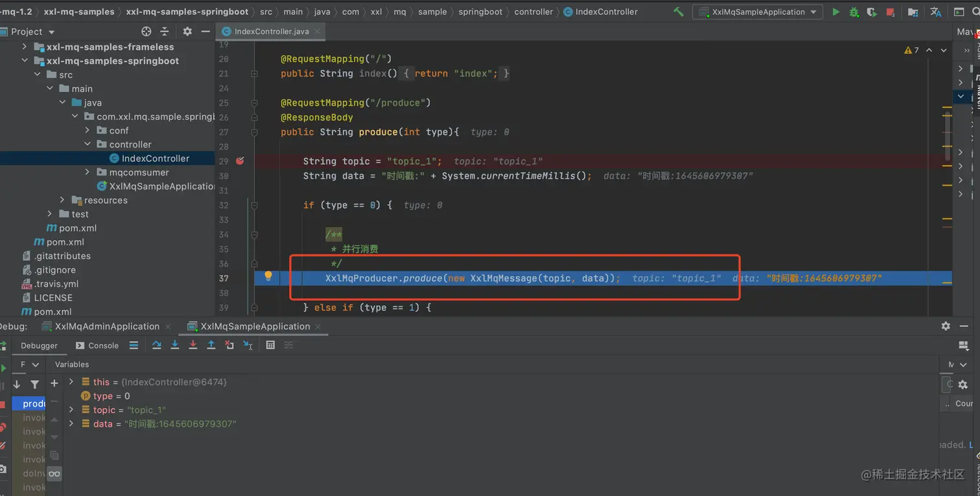Viewport: 980px width, 496px height.
Task: Click the down arrow icon above the frames list
Action: tap(17, 385)
